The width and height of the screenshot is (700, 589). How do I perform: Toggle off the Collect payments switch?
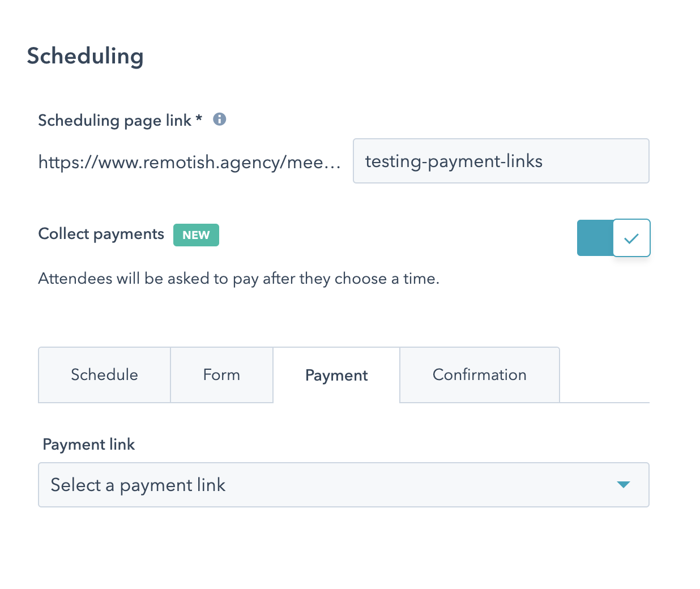[613, 238]
